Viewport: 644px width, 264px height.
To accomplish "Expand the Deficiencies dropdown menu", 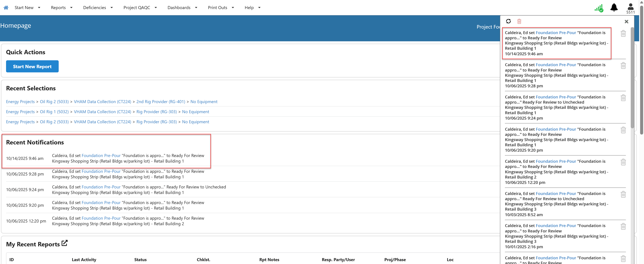I will point(98,8).
